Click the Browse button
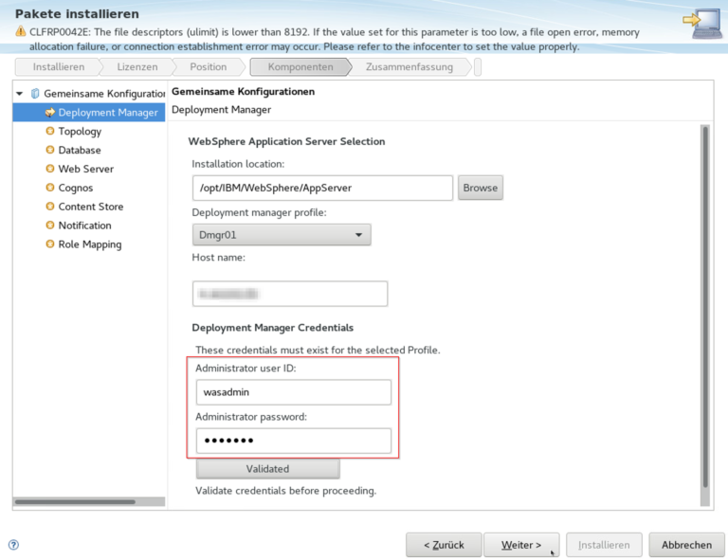Viewport: 728px width, 560px height. (x=480, y=188)
